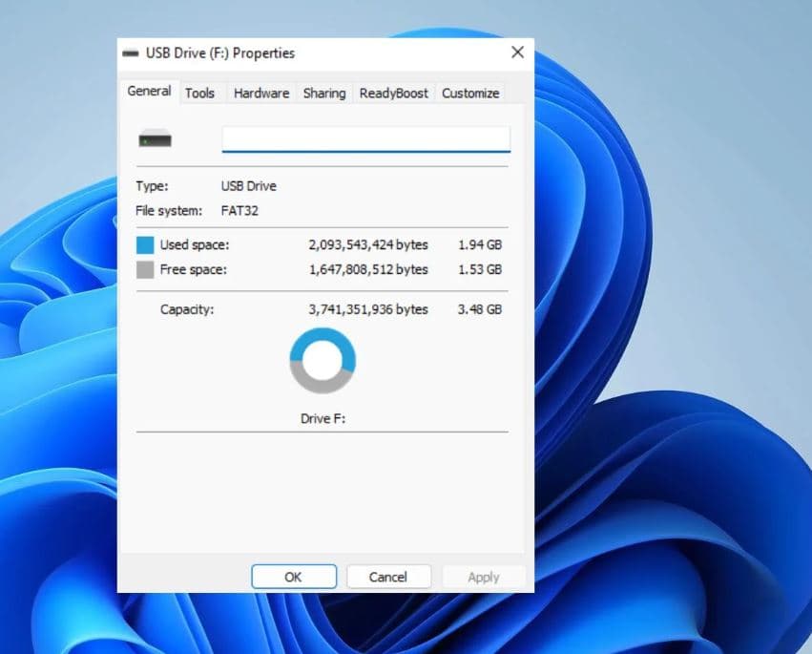
Task: Click the Used space byte count
Action: click(367, 245)
